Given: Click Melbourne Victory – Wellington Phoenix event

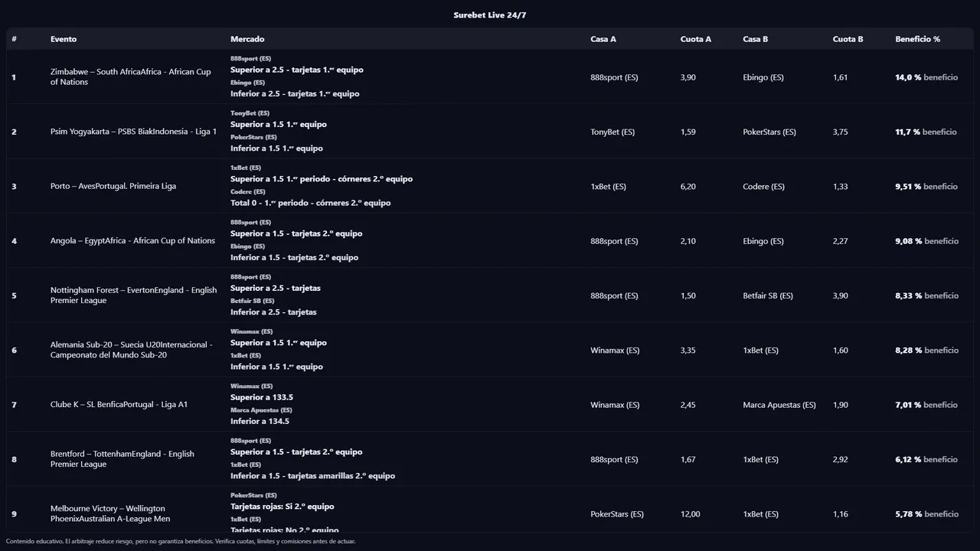Looking at the screenshot, I should [x=110, y=514].
